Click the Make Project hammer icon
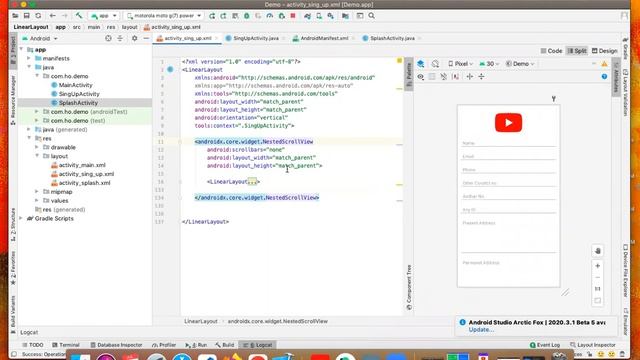The image size is (640, 360). point(79,16)
